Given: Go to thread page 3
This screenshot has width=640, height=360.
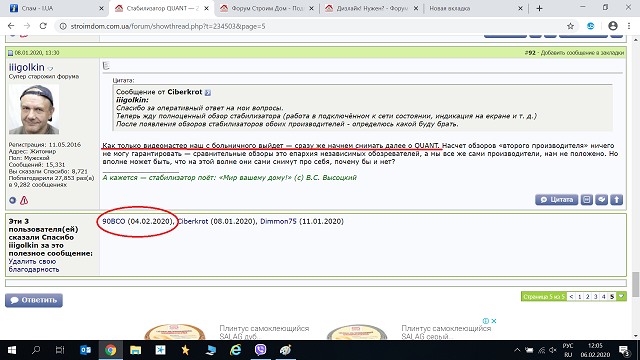Looking at the screenshot, I should 596,297.
